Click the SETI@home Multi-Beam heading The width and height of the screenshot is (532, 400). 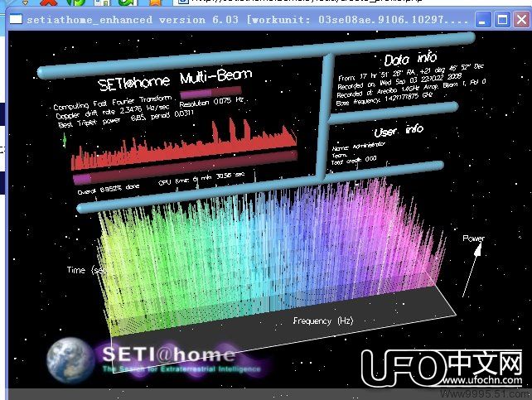(175, 80)
